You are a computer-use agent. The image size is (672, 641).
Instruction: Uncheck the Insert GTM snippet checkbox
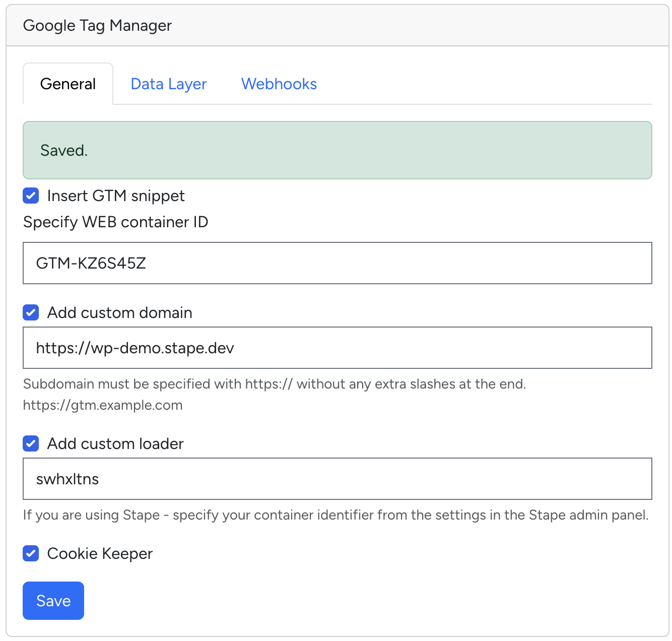click(x=31, y=196)
